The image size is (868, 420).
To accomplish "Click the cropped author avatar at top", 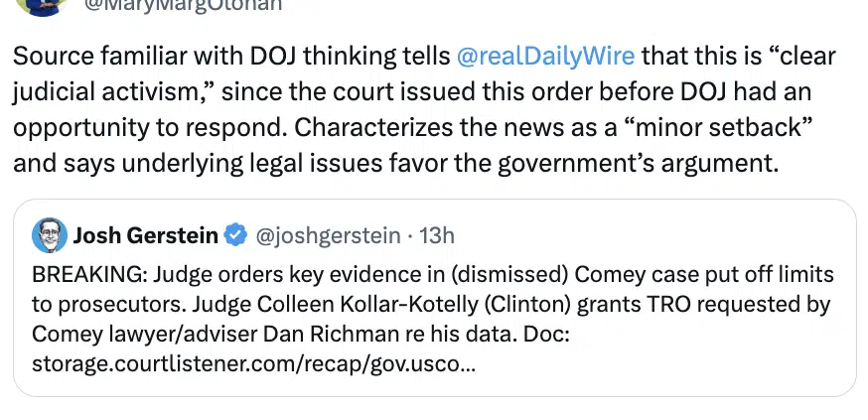I will (44, 5).
